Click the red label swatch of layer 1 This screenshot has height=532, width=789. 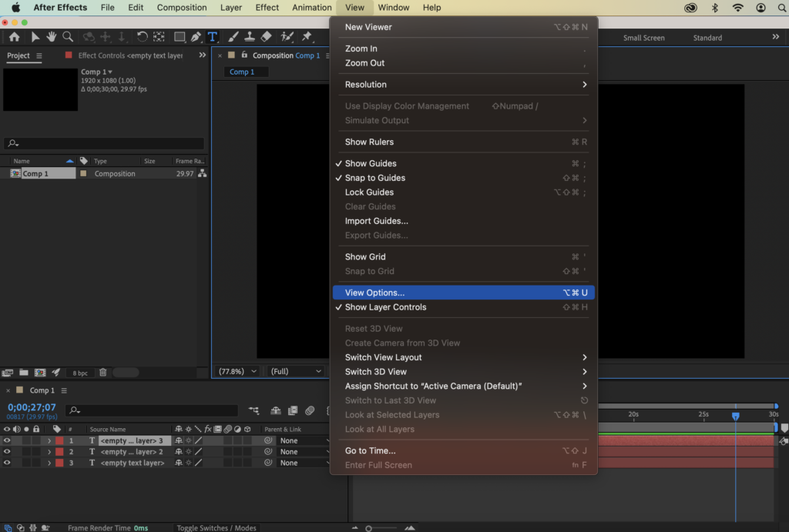[59, 440]
